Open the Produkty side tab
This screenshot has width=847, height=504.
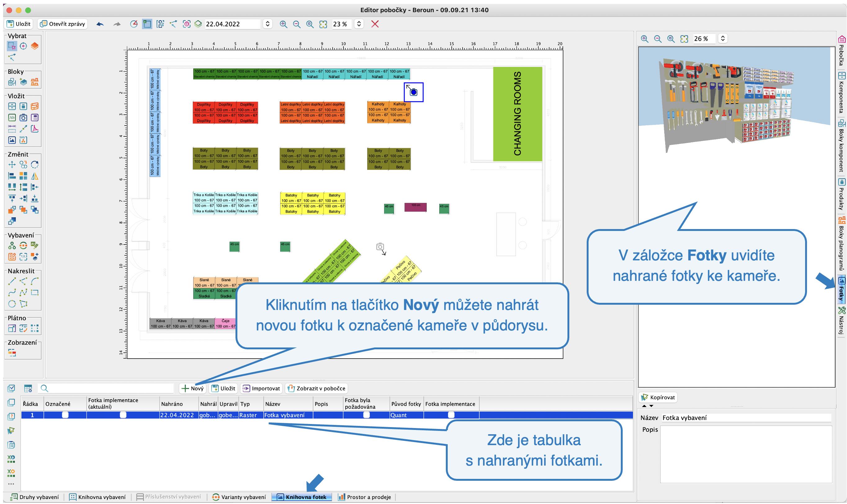pyautogui.click(x=841, y=195)
